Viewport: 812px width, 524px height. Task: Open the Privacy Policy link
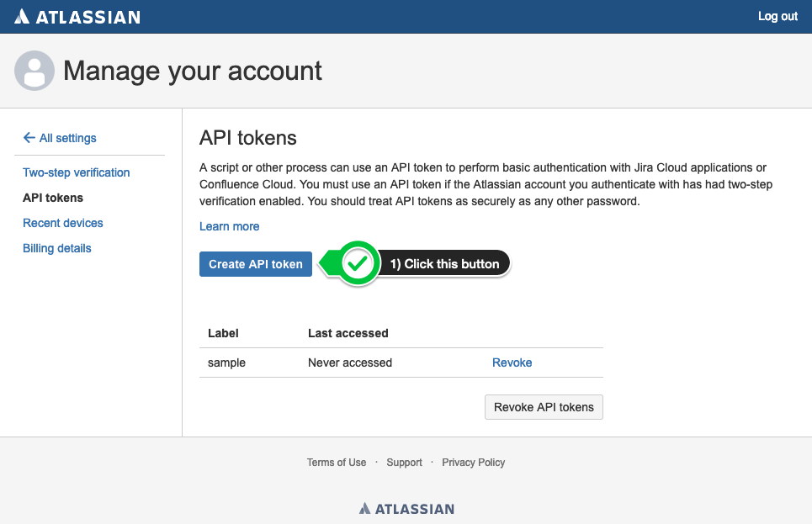(474, 463)
